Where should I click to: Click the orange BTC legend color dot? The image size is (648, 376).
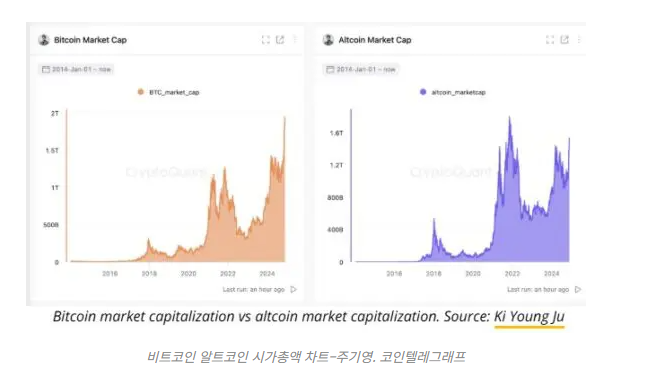click(141, 92)
